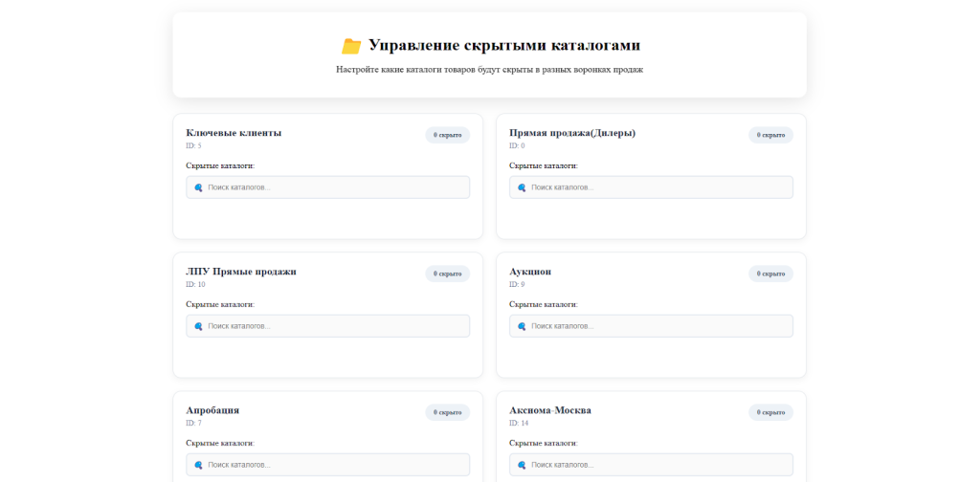Click the '0 скрыто' badge on Аксиома-Москва card
The height and width of the screenshot is (482, 980).
click(x=770, y=412)
